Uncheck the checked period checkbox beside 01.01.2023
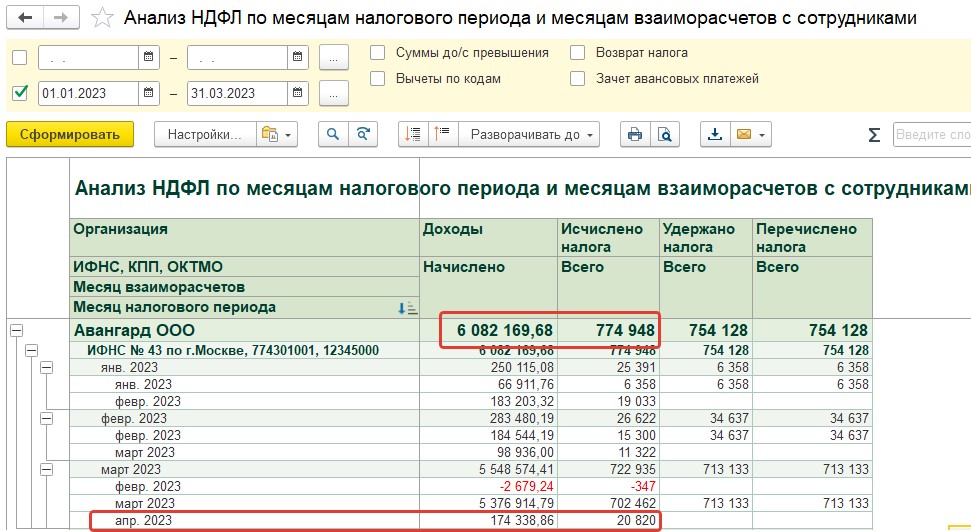Screen dimensions: 971x532 (x=20, y=93)
